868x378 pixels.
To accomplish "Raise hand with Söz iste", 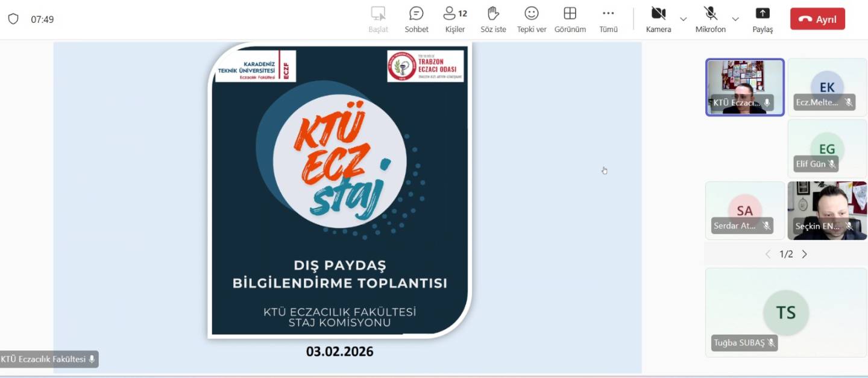I will tap(493, 19).
